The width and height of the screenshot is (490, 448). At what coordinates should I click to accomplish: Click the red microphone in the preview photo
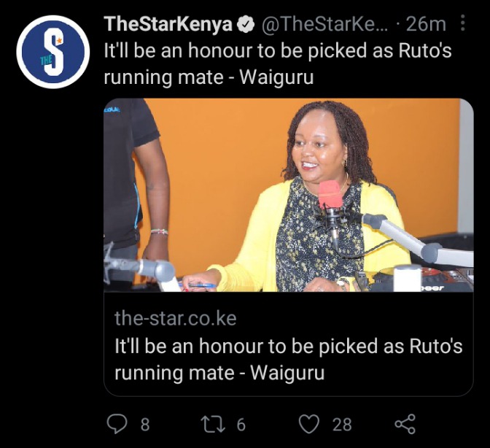click(x=330, y=195)
